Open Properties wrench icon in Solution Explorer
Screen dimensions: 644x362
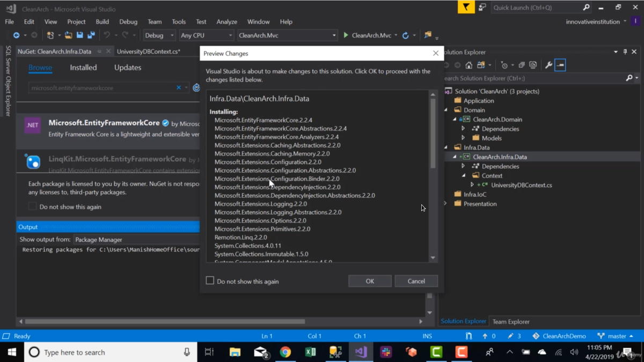click(x=548, y=65)
